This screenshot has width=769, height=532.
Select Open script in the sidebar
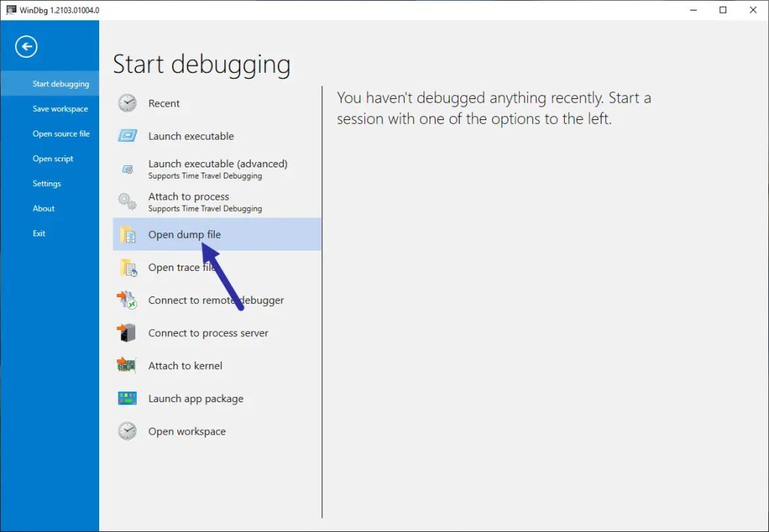pos(53,158)
